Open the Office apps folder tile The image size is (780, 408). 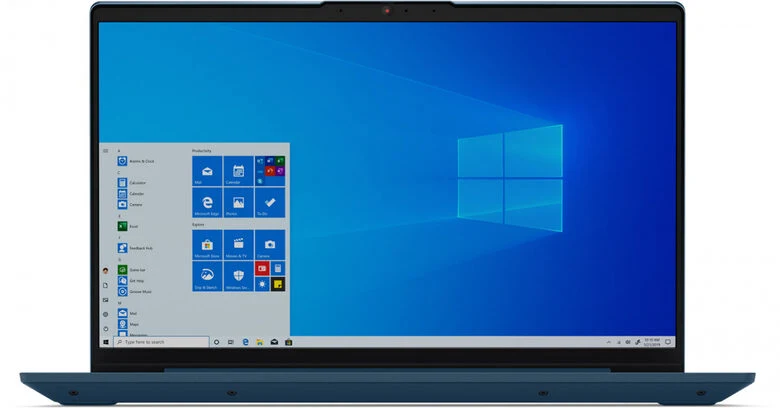270,171
